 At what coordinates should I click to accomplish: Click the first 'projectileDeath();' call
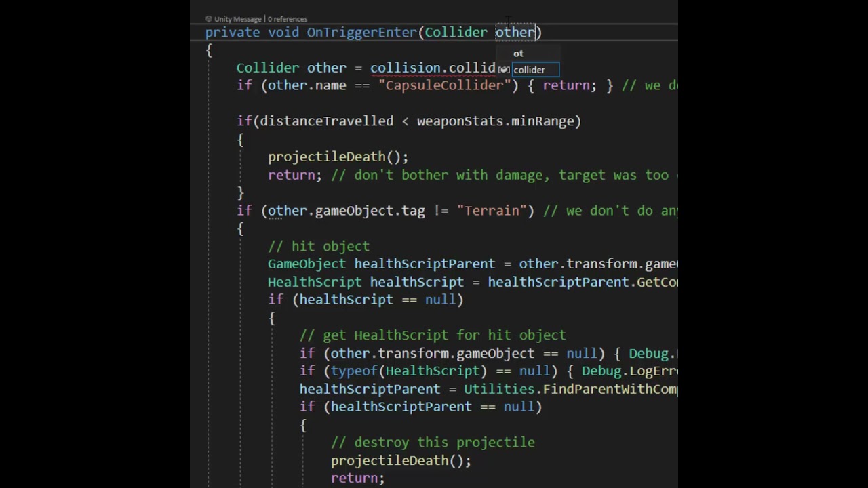tap(338, 157)
